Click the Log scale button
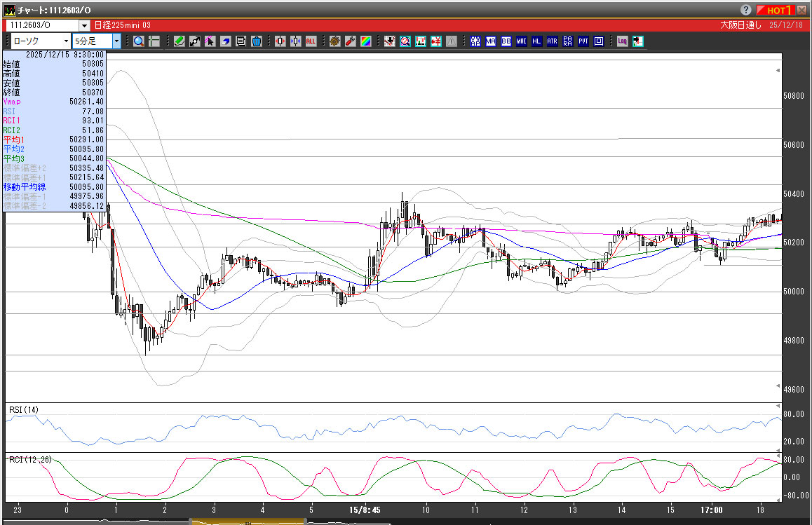812x525 pixels. [x=622, y=41]
